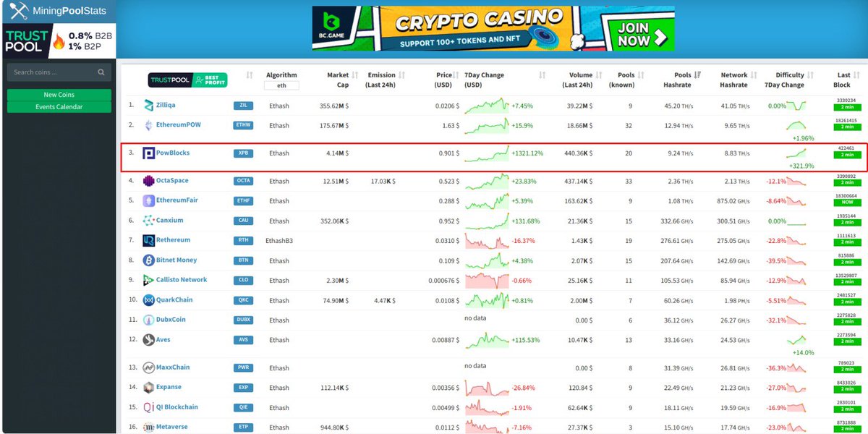868x434 pixels.
Task: Click the Rethereum coin icon
Action: 149,240
